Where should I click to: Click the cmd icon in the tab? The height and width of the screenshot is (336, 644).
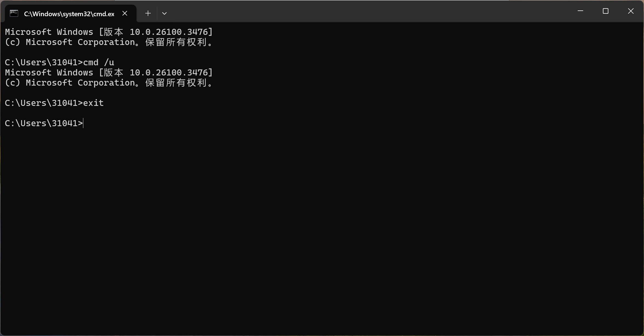click(x=14, y=13)
